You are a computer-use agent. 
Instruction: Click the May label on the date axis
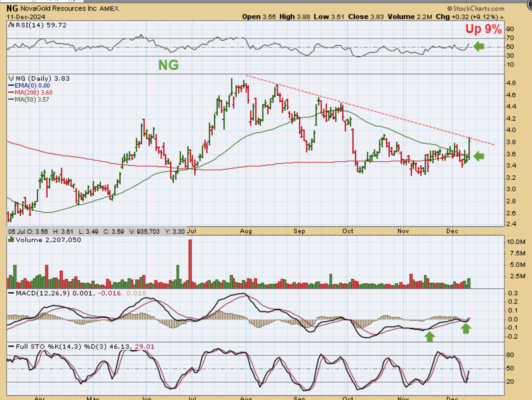pyautogui.click(x=93, y=398)
